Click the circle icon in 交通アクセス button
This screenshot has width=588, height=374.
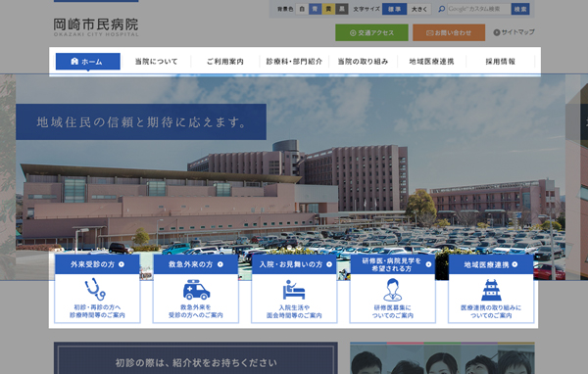pyautogui.click(x=353, y=33)
